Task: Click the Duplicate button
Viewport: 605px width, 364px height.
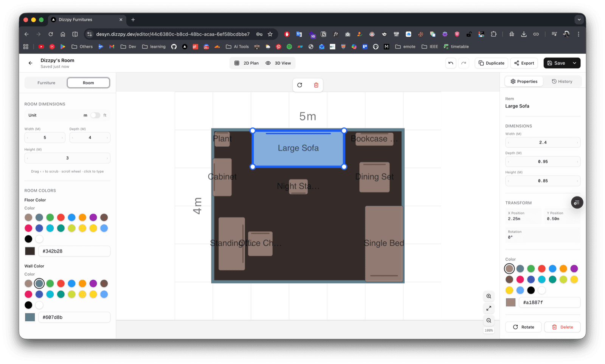Action: coord(492,63)
